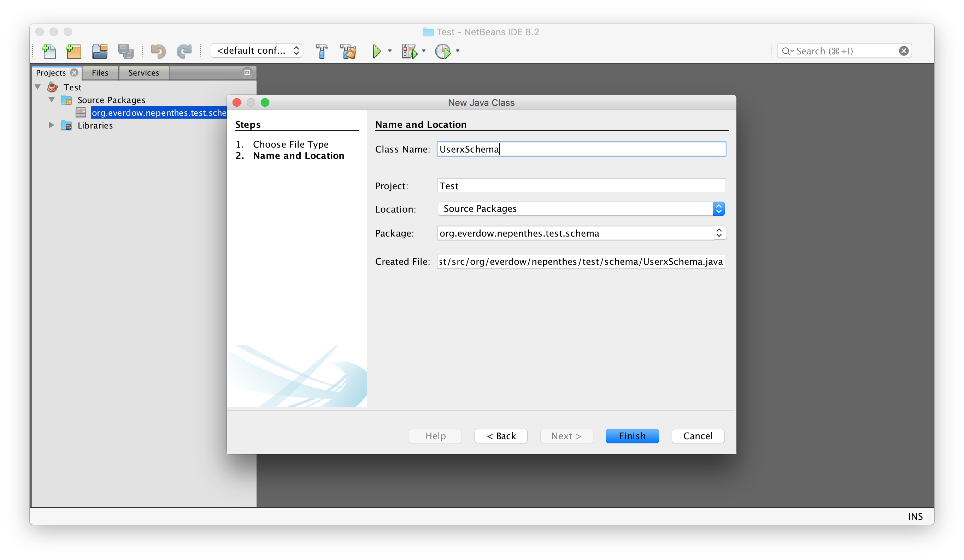Click the Save All toolbar icon
The height and width of the screenshot is (560, 964).
pos(125,51)
